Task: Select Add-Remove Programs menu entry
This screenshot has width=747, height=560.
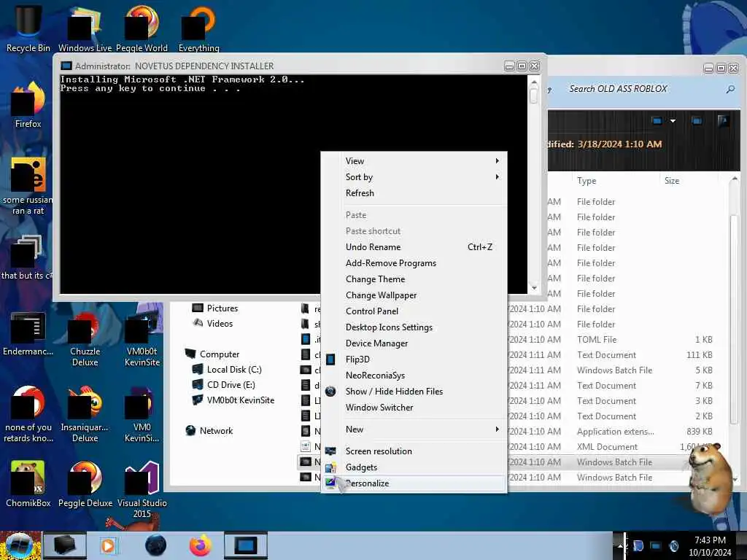Action: point(414,263)
